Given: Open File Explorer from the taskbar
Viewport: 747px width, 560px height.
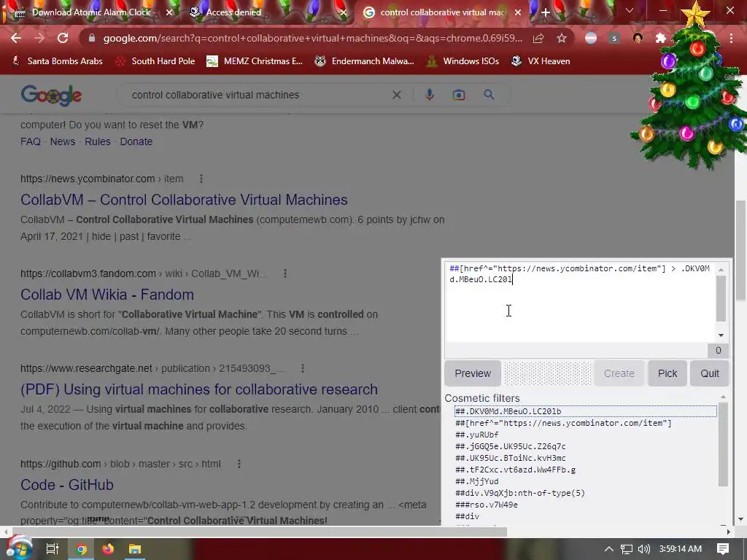Looking at the screenshot, I should coord(135,549).
